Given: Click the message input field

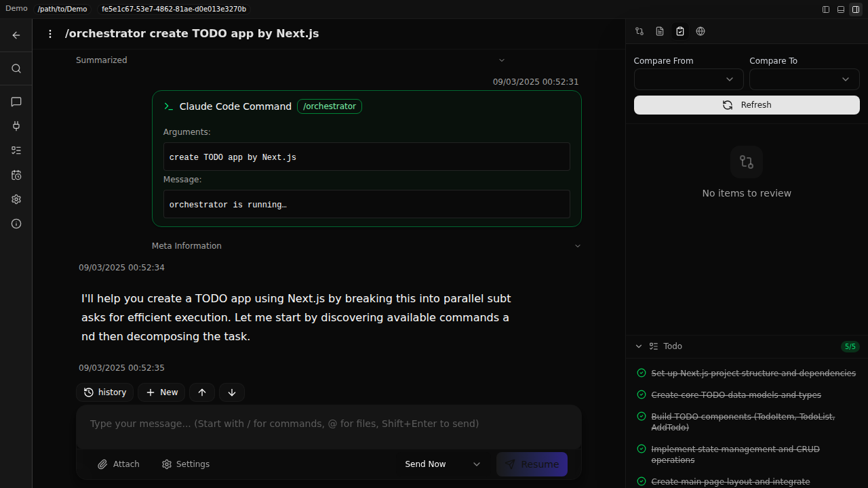Looking at the screenshot, I should tap(328, 424).
